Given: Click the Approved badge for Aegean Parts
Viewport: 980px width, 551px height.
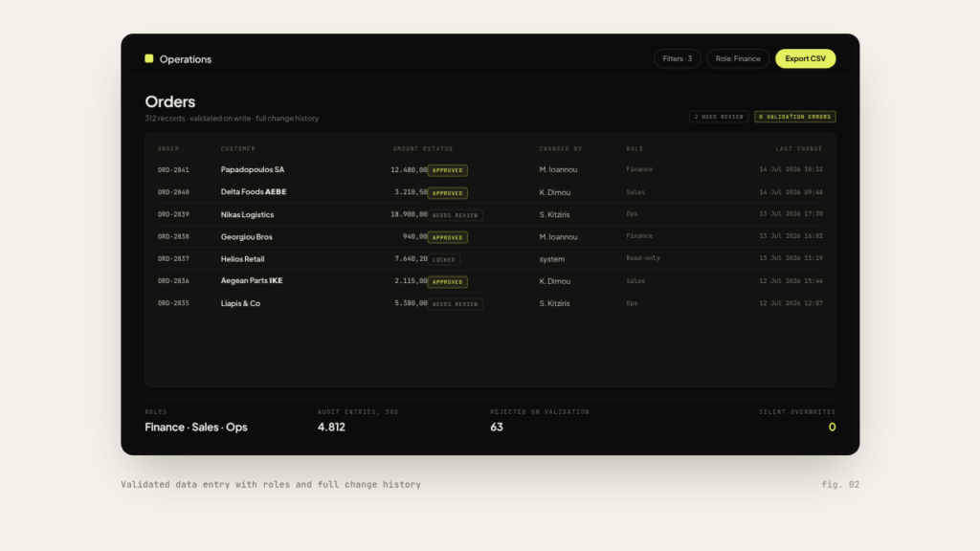Looking at the screenshot, I should pyautogui.click(x=448, y=282).
